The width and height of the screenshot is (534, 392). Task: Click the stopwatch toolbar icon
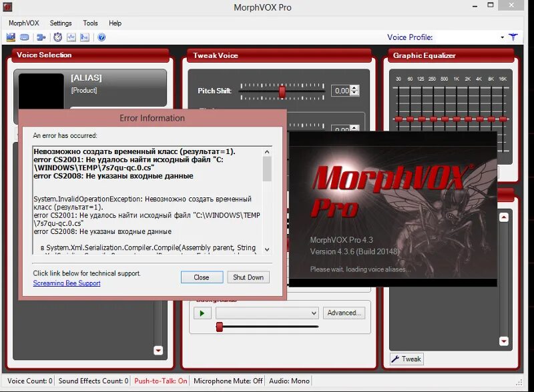57,37
